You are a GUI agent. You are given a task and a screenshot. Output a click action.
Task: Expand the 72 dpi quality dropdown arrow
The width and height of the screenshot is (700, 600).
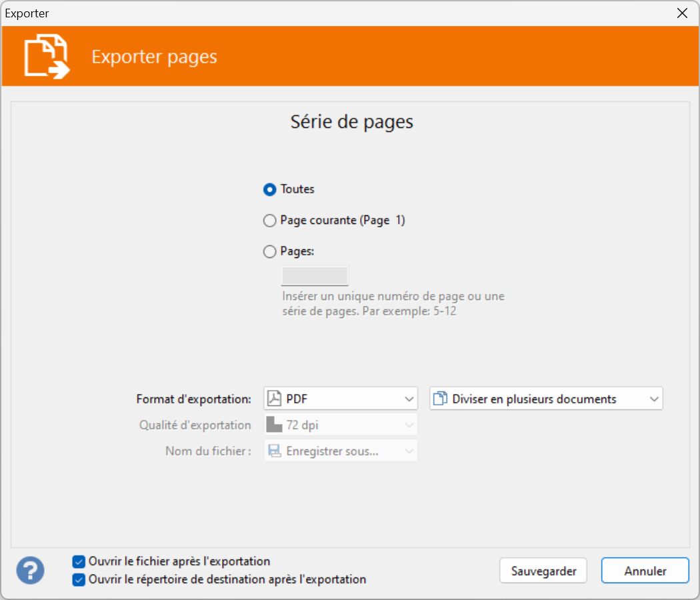[x=409, y=425]
